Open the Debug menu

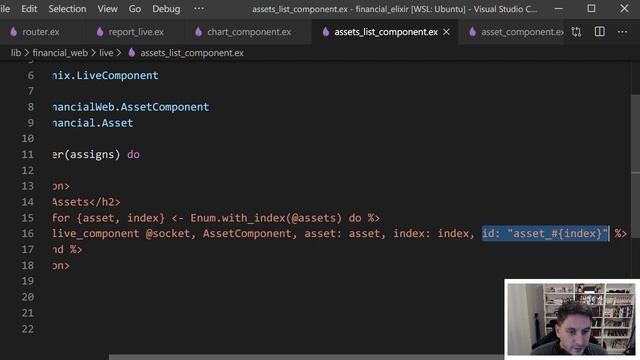166,9
